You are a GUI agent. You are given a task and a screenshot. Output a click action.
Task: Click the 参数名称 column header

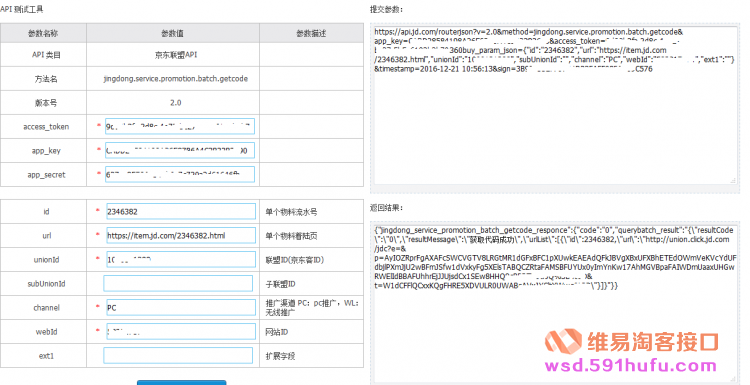[x=43, y=33]
